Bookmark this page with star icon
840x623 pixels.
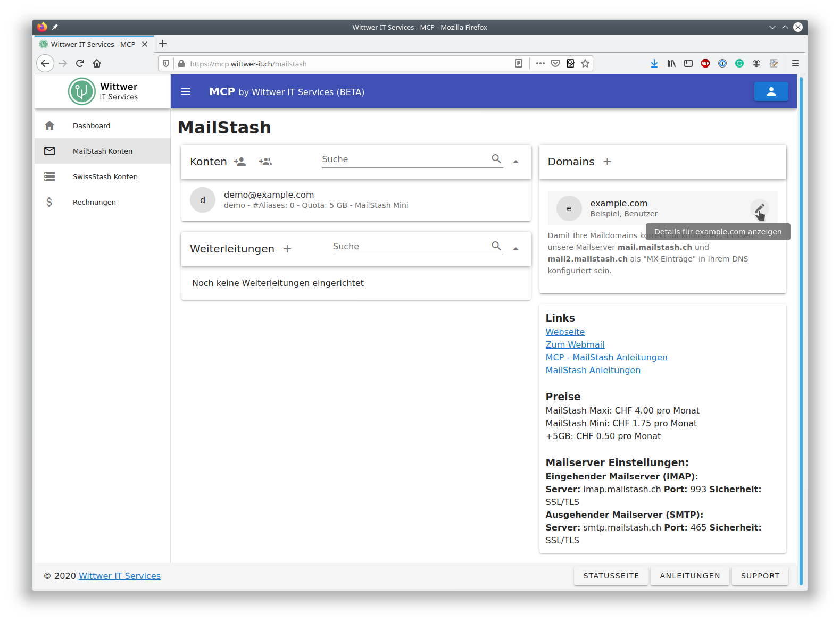pyautogui.click(x=585, y=63)
